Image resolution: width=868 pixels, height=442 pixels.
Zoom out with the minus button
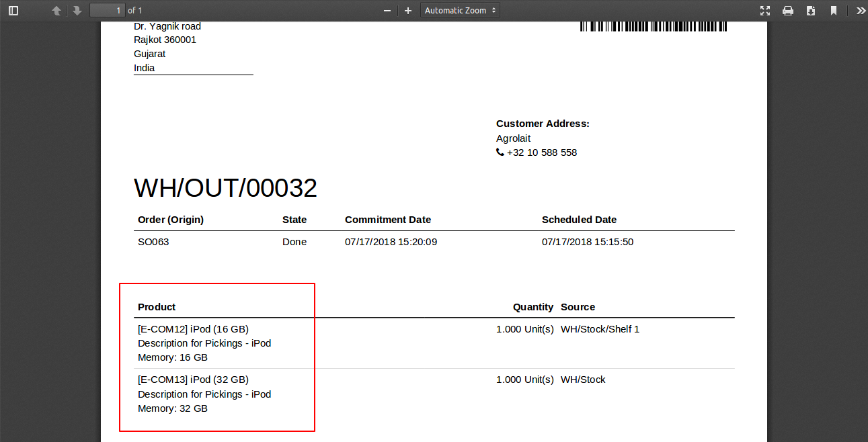tap(387, 11)
